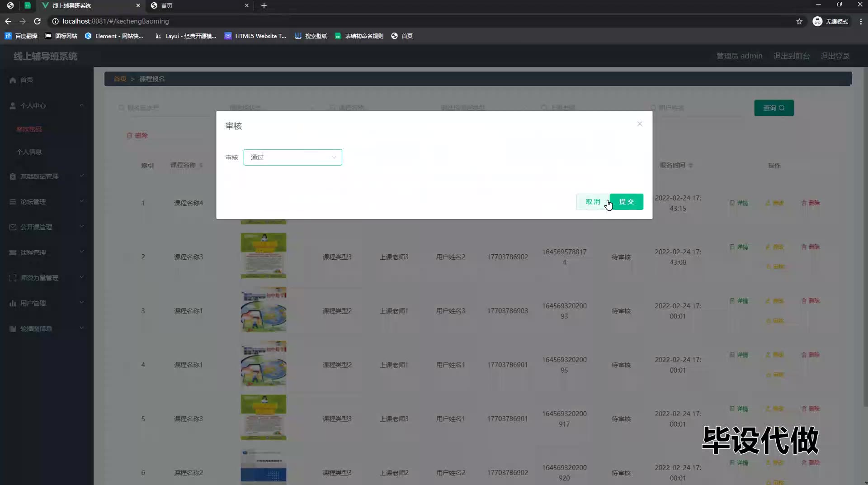Open the 审核 dropdown showing 通过
This screenshot has width=868, height=485.
pyautogui.click(x=292, y=157)
